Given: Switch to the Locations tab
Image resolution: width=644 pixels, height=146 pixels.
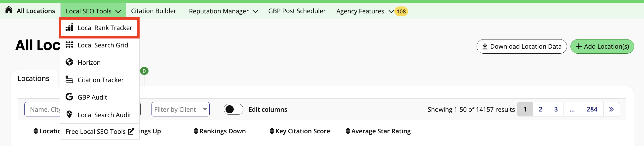Looking at the screenshot, I should coord(34,78).
